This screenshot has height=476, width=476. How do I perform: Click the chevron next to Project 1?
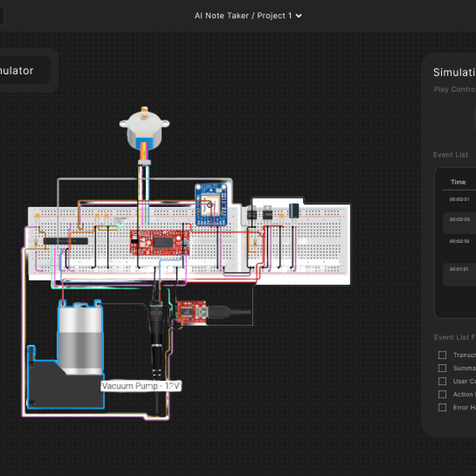pyautogui.click(x=299, y=16)
